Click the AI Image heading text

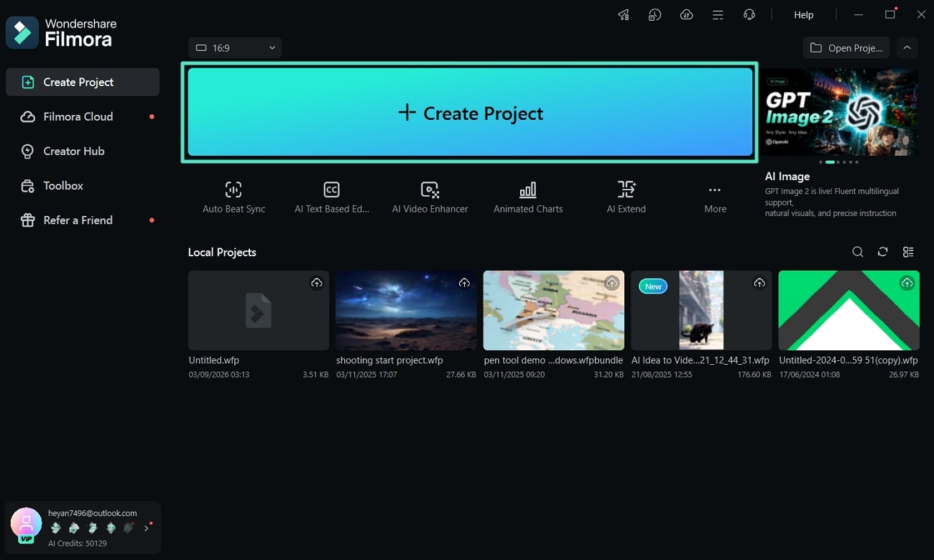(787, 176)
